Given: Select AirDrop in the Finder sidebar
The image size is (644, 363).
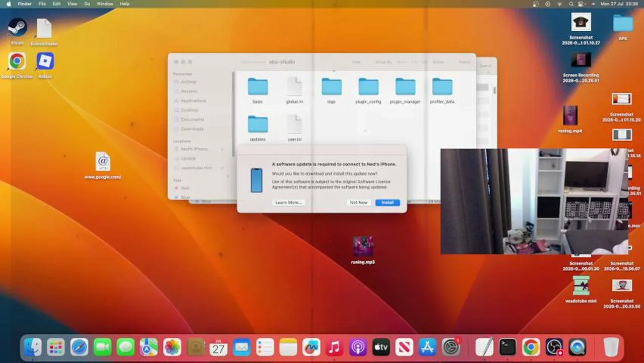Looking at the screenshot, I should click(189, 82).
